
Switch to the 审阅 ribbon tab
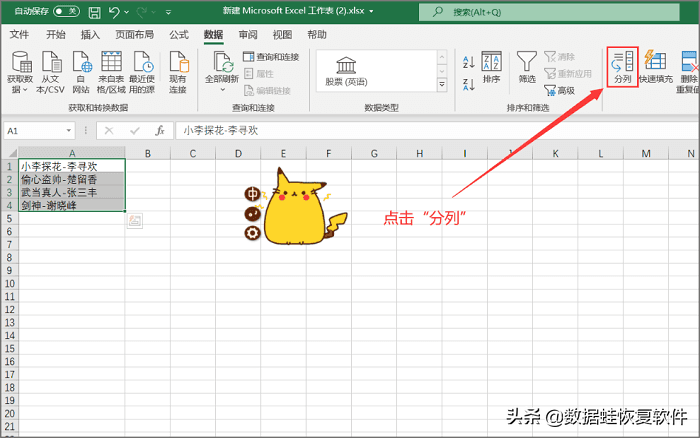click(248, 34)
